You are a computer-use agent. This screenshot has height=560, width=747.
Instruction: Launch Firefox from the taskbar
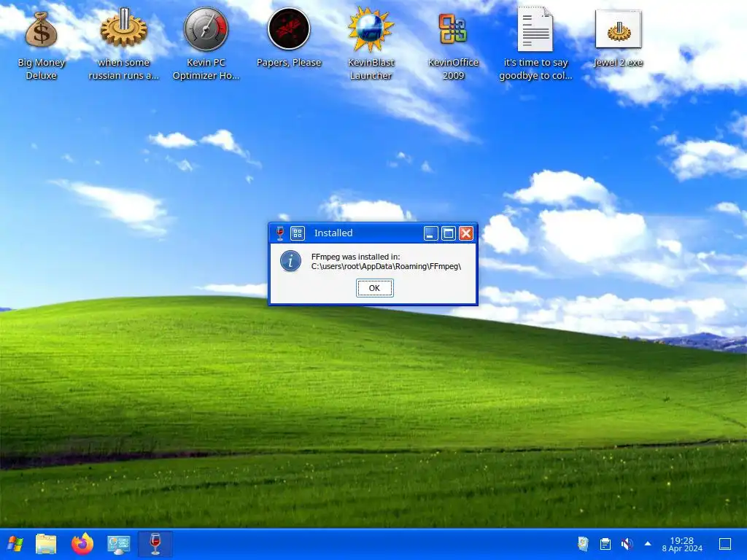[x=82, y=544]
